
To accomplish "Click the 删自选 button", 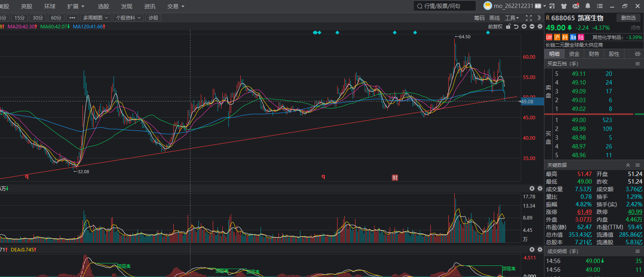I will coord(628,18).
